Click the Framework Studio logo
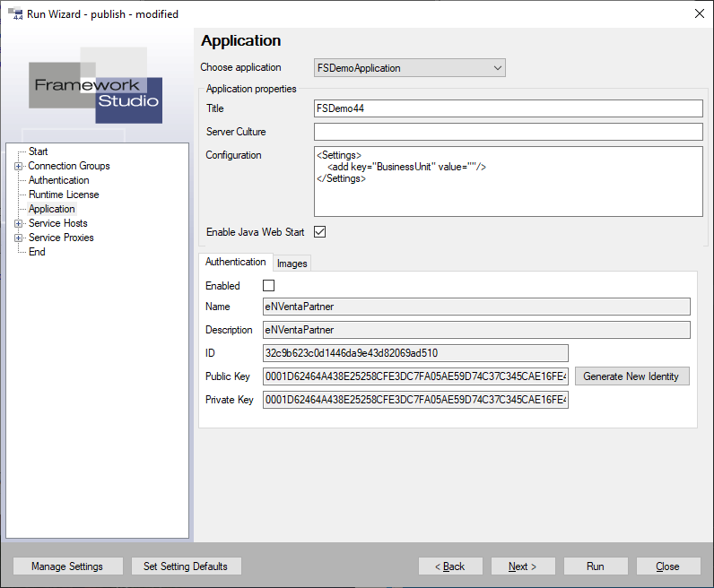Image resolution: width=714 pixels, height=588 pixels. [x=96, y=85]
